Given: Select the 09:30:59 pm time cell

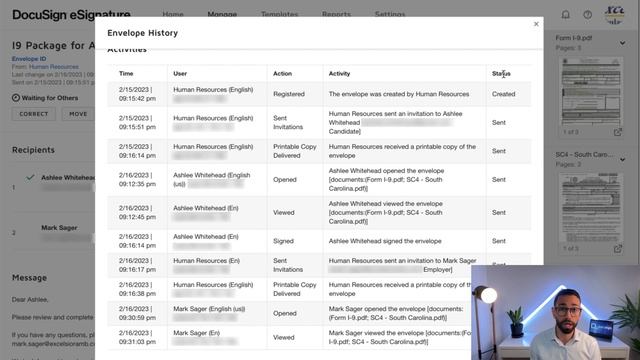Looking at the screenshot, I should [137, 313].
